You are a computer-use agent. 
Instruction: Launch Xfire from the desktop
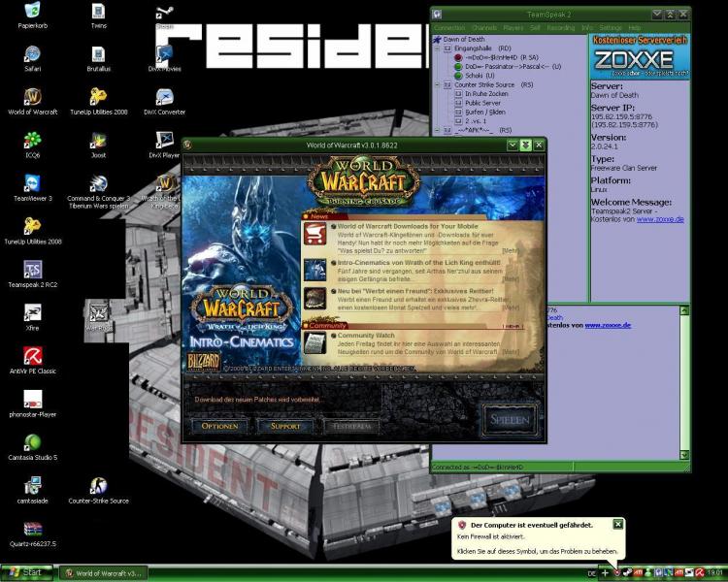32,317
